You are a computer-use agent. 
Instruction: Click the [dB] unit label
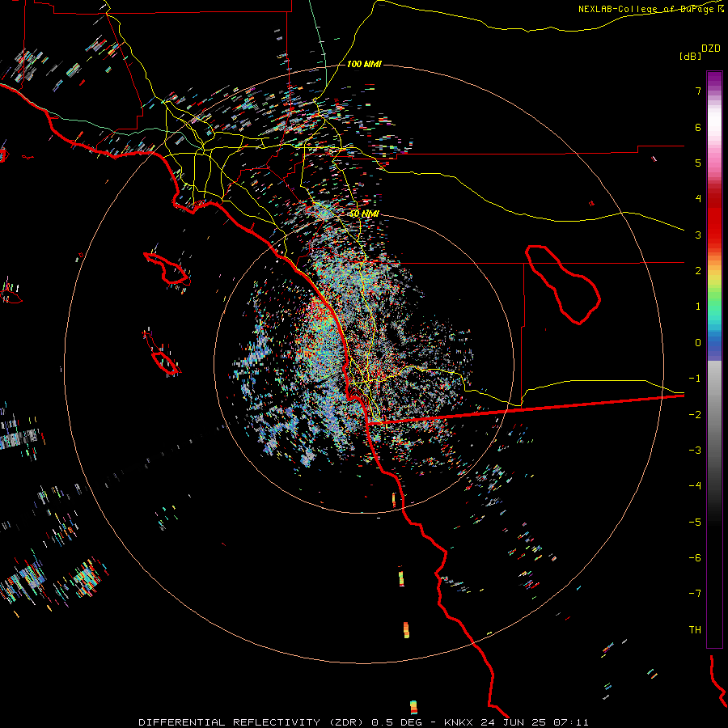(690, 56)
